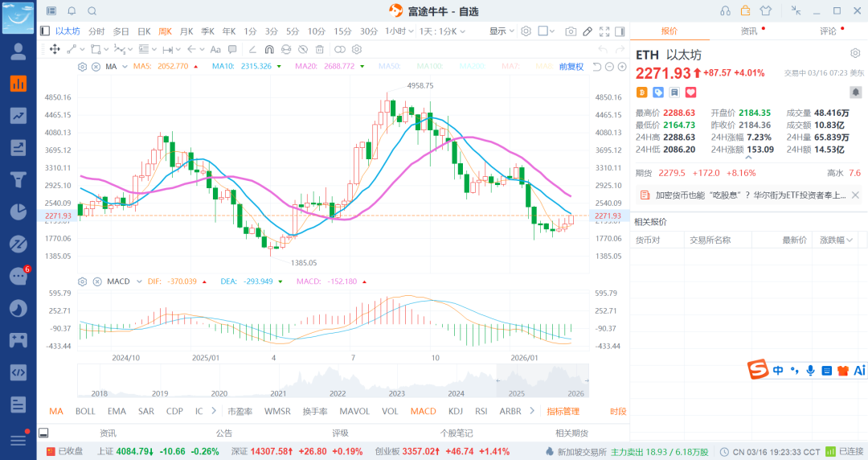
Task: Select the move crosshair drawing tool
Action: pos(55,49)
